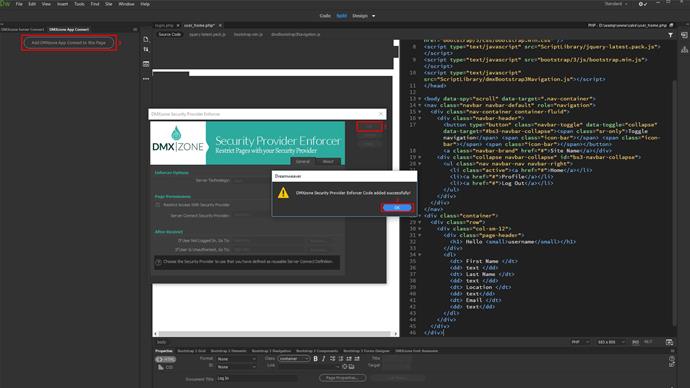Open jquery-latest.pack.js related file
The image size is (690, 388).
coord(207,34)
